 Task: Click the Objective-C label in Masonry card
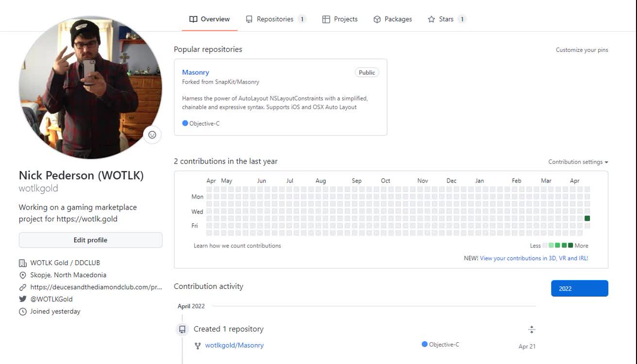point(204,124)
